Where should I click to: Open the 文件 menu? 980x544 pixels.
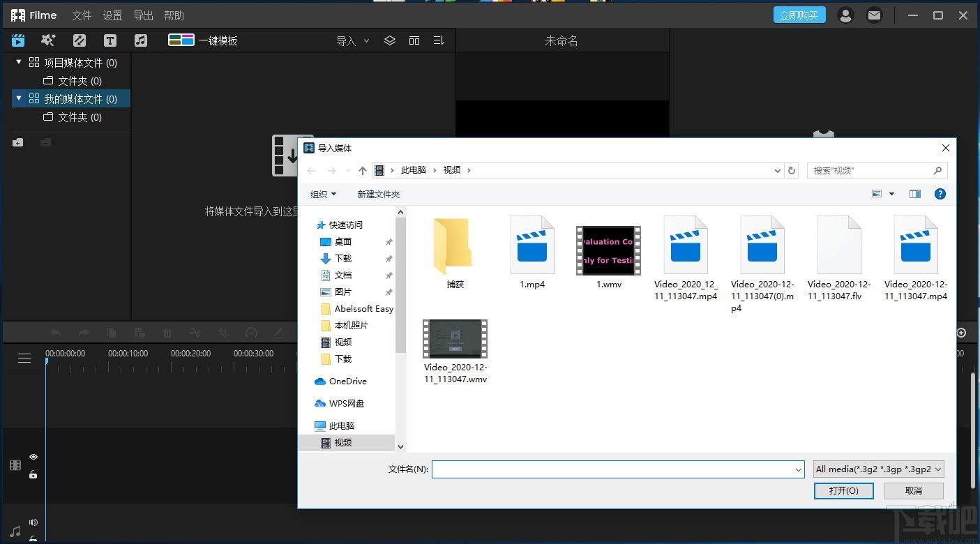click(x=82, y=15)
